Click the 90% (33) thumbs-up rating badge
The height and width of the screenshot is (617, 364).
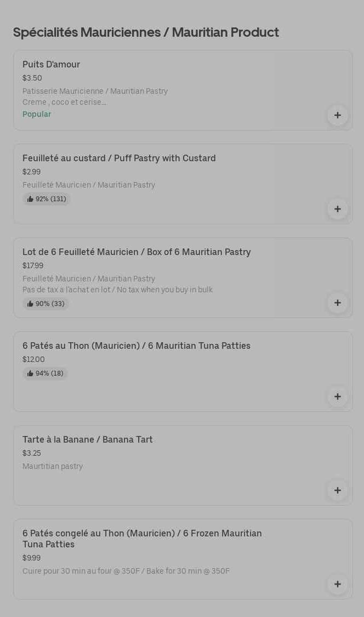coord(46,304)
